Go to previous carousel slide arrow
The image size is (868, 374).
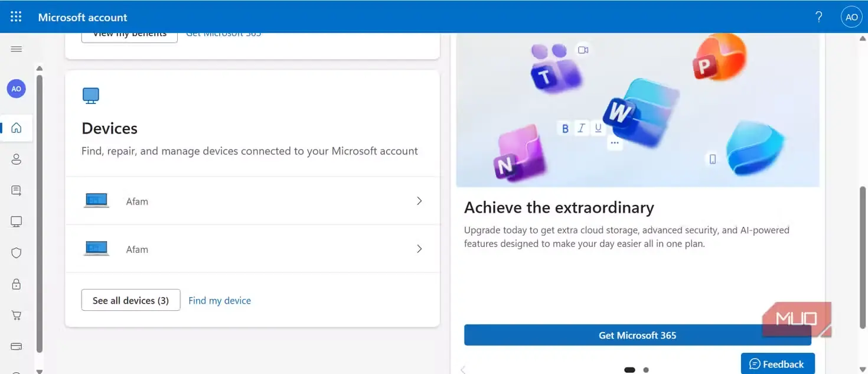pyautogui.click(x=463, y=370)
